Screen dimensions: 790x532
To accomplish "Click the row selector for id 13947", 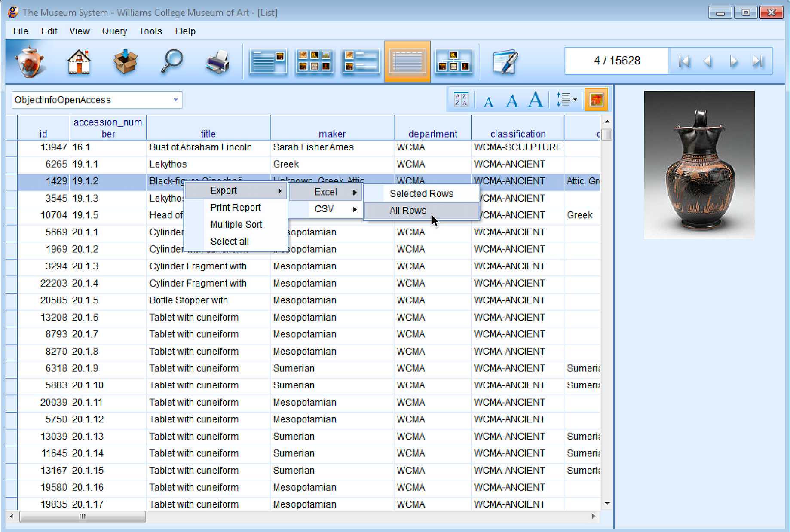I will click(12, 147).
